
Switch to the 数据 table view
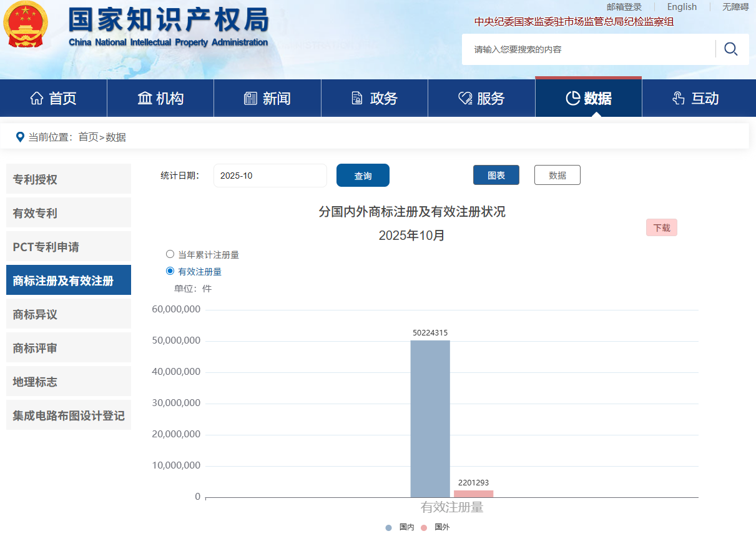click(x=557, y=176)
